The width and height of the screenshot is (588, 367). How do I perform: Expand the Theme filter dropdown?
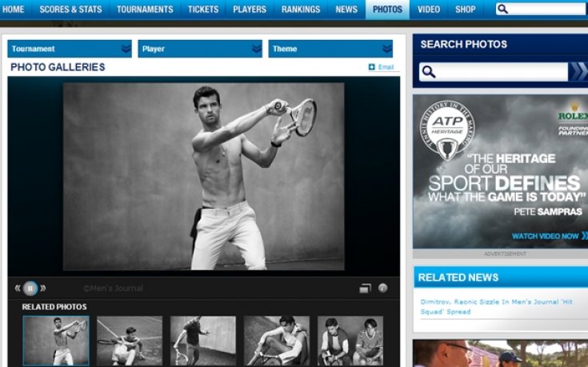(330, 49)
